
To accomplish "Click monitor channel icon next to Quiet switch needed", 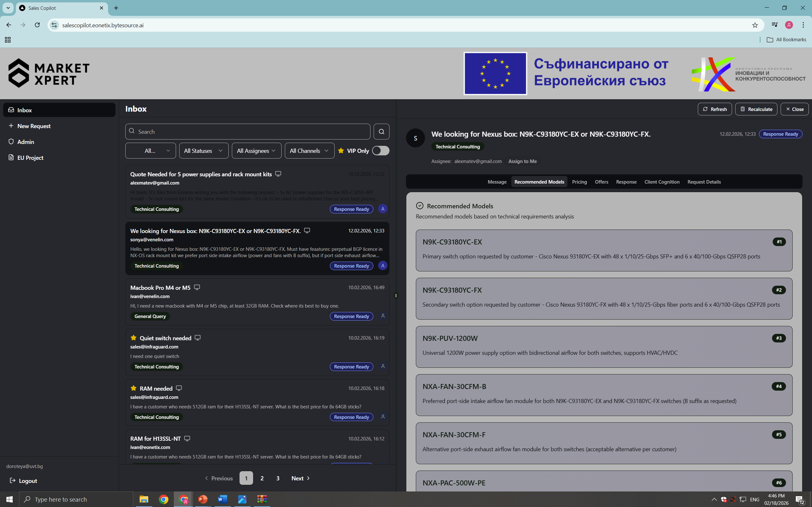I will pos(198,338).
